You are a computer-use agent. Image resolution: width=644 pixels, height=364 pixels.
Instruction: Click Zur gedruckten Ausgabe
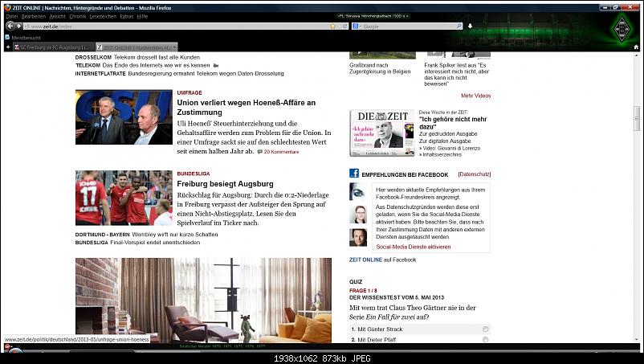click(x=448, y=133)
